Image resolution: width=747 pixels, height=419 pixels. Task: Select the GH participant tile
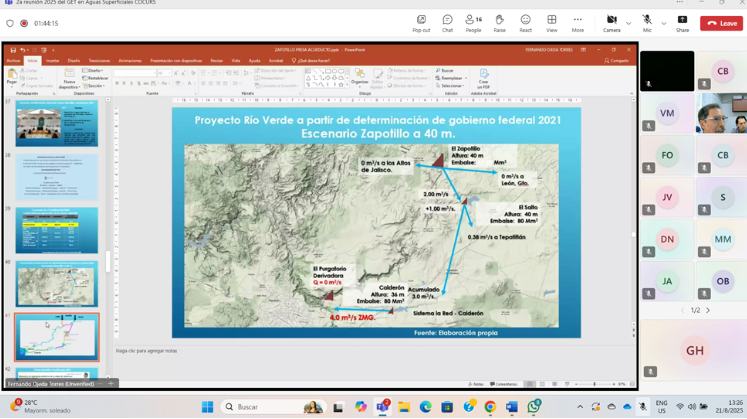pos(694,350)
